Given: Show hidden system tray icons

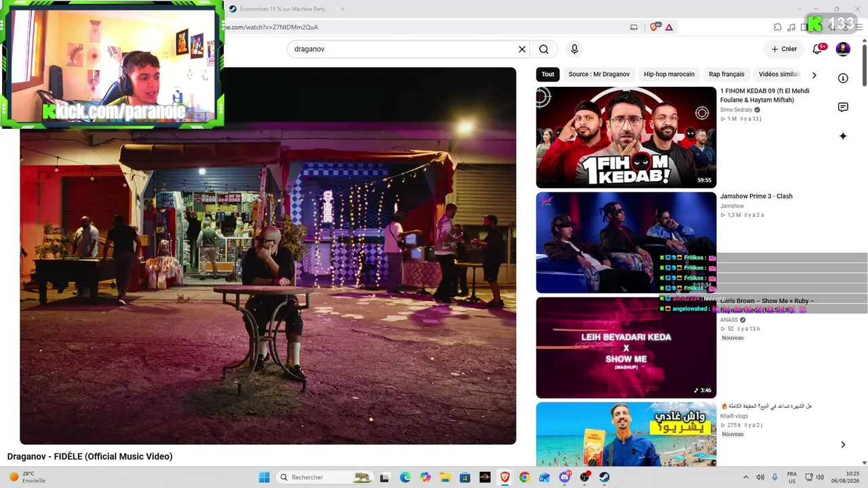Looking at the screenshot, I should [746, 477].
